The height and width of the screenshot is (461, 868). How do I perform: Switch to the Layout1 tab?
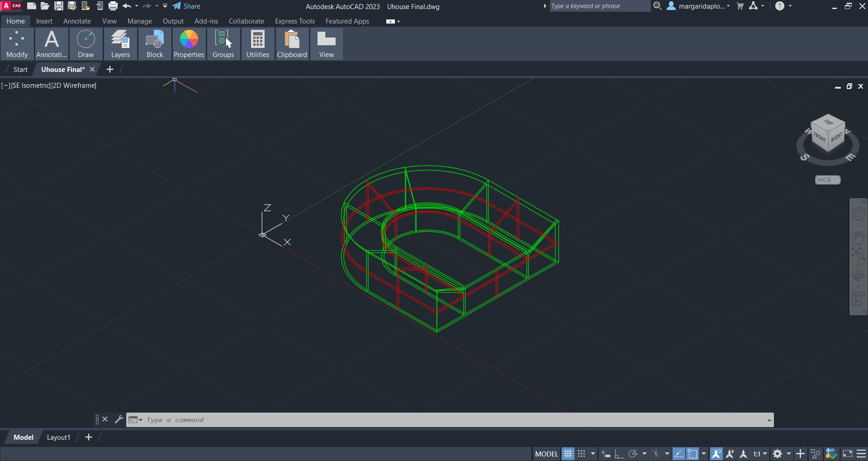(58, 437)
